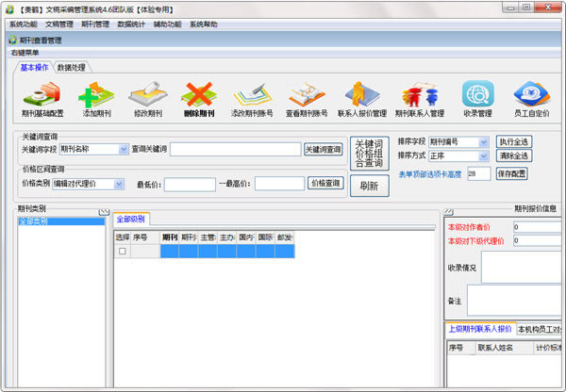The width and height of the screenshot is (566, 392).
Task: Click the 序号 column header in main table
Action: 145,237
